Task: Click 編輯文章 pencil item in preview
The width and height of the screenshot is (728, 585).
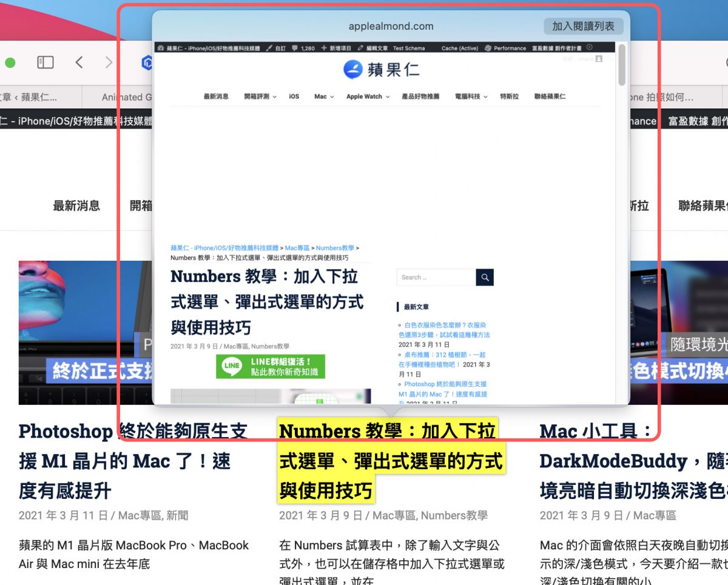Action: point(372,48)
